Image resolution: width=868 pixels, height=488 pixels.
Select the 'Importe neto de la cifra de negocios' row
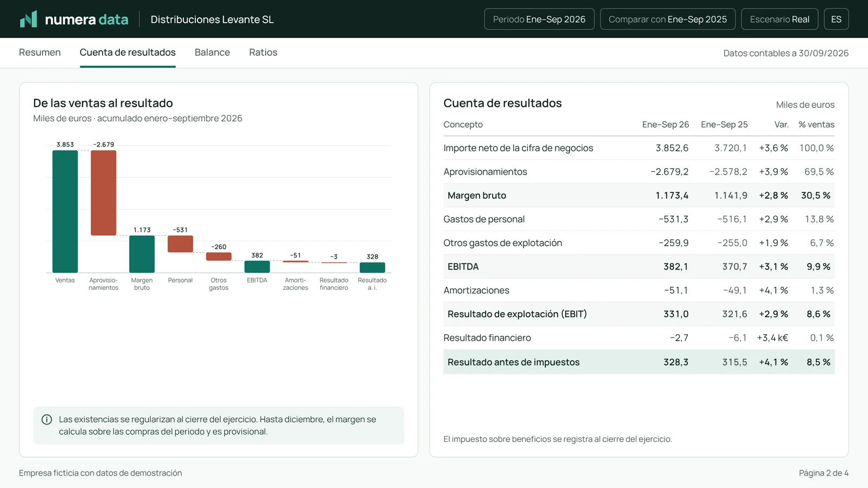pyautogui.click(x=639, y=148)
